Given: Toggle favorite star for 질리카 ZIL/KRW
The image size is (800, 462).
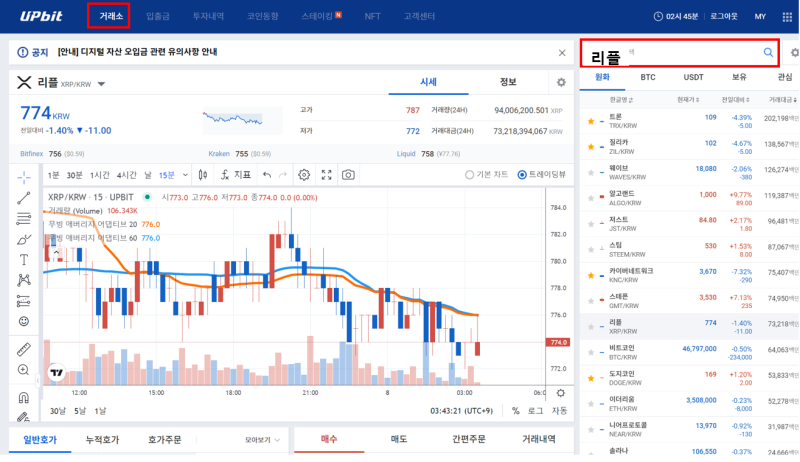Looking at the screenshot, I should (x=591, y=147).
